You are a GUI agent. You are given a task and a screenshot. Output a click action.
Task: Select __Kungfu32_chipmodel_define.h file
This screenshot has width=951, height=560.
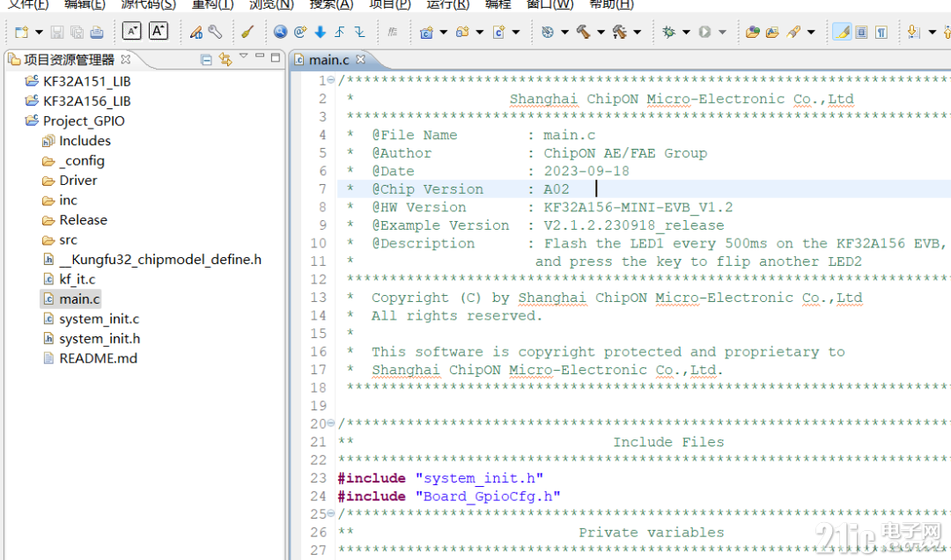click(160, 260)
